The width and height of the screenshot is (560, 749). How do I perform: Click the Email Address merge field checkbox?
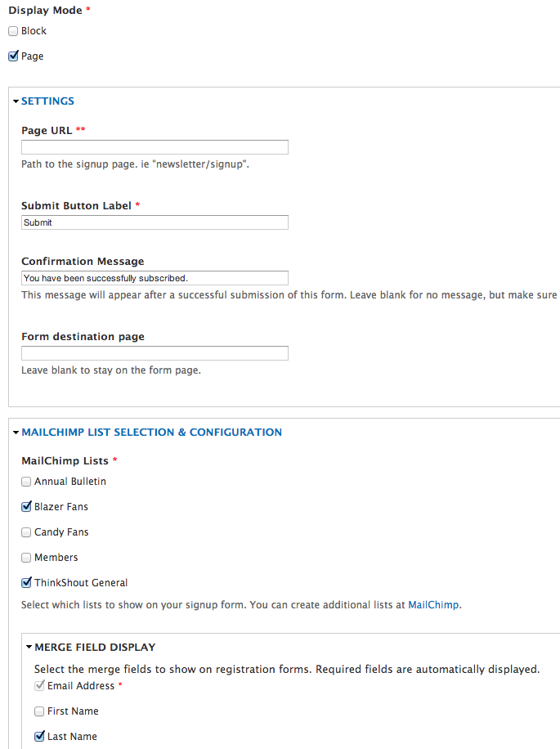click(x=39, y=686)
